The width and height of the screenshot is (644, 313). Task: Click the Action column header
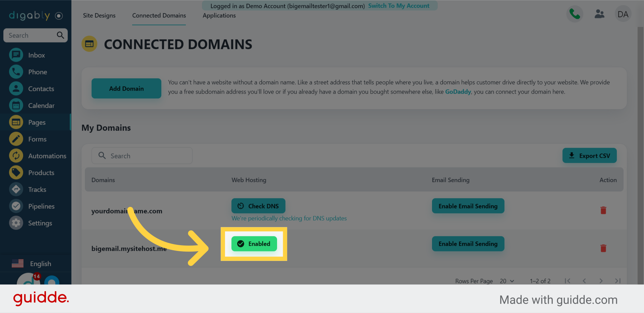pos(608,180)
